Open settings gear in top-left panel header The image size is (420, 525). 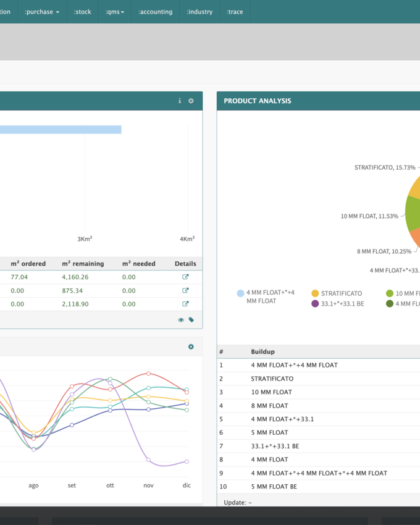[x=191, y=101]
